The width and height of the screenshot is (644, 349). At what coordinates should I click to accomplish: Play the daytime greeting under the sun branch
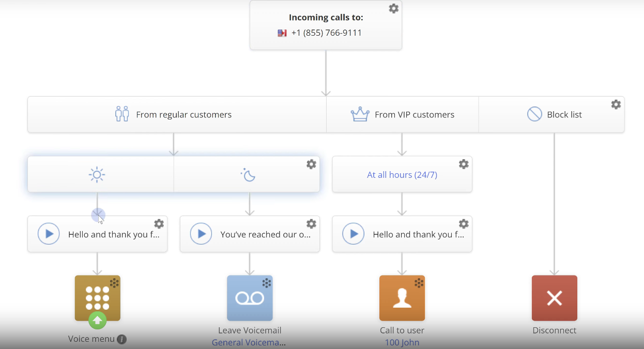[x=49, y=234]
